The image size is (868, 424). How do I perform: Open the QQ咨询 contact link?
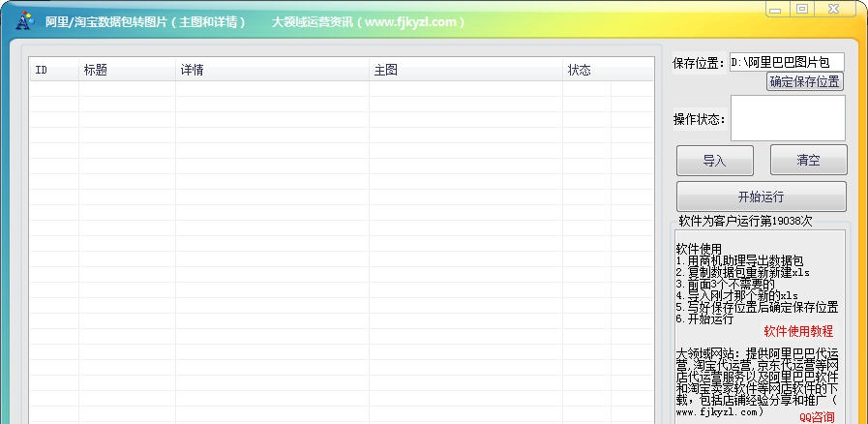817,417
